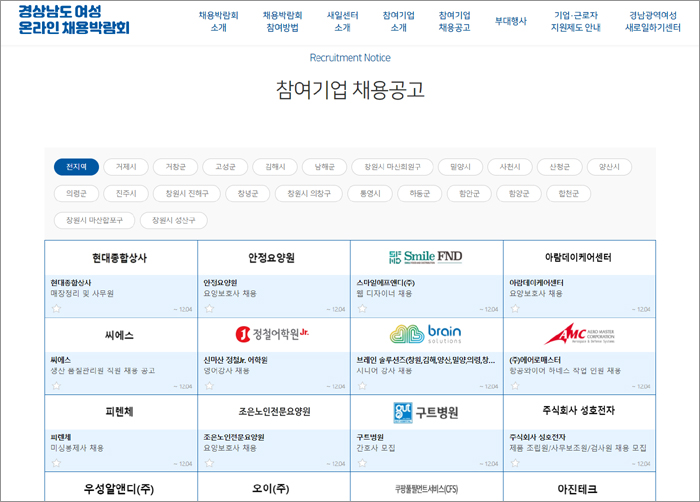Filter postings by 통영시

pos(370,193)
